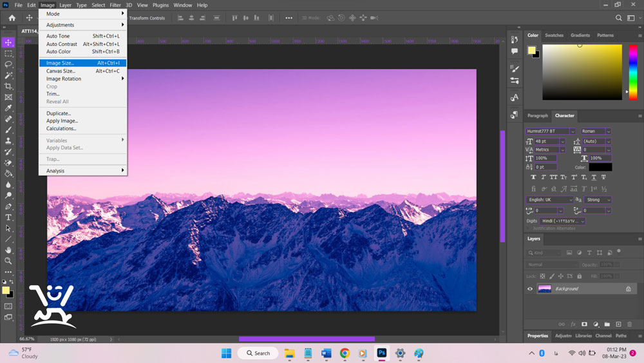The width and height of the screenshot is (644, 363).
Task: Switch to the Swatches tab
Action: pos(554,35)
